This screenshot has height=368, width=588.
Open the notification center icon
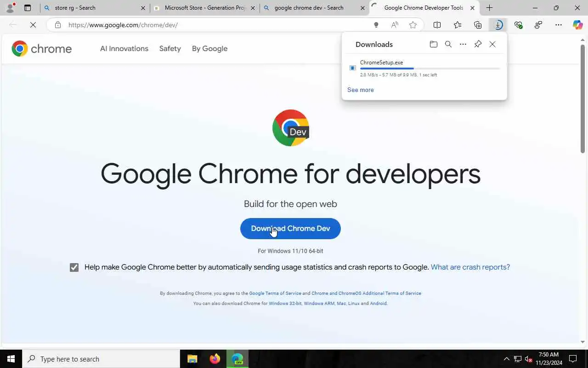tap(573, 359)
